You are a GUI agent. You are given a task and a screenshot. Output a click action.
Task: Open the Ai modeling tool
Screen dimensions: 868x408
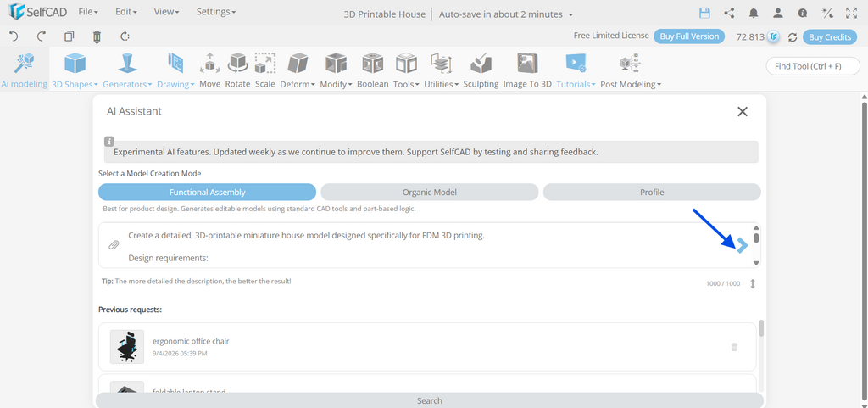click(25, 70)
